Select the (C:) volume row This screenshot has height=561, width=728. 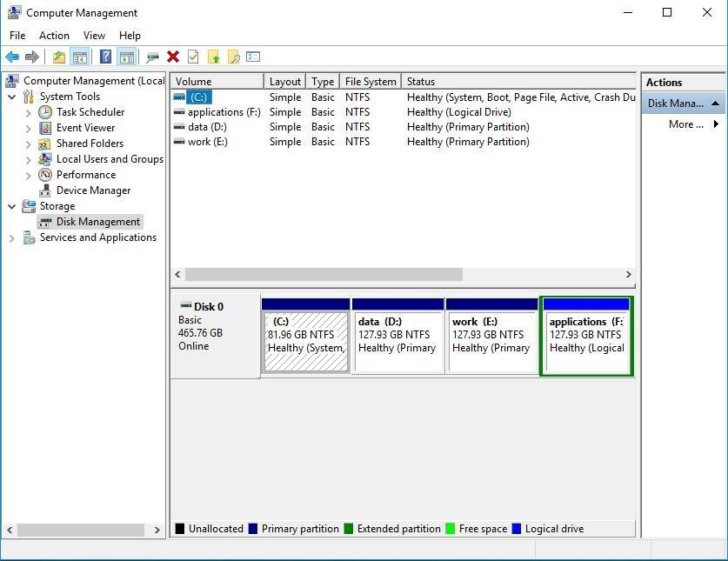coord(403,97)
